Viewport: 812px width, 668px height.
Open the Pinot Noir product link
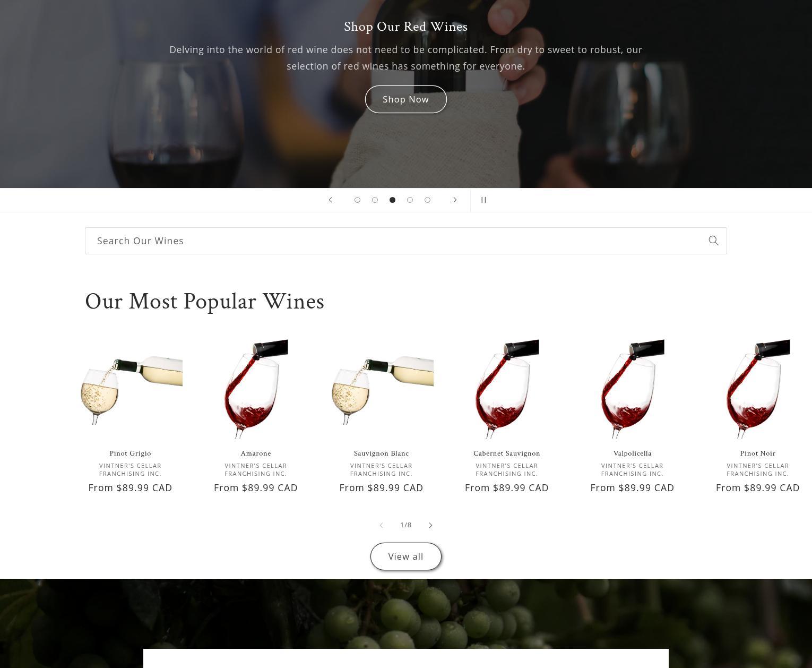click(758, 453)
